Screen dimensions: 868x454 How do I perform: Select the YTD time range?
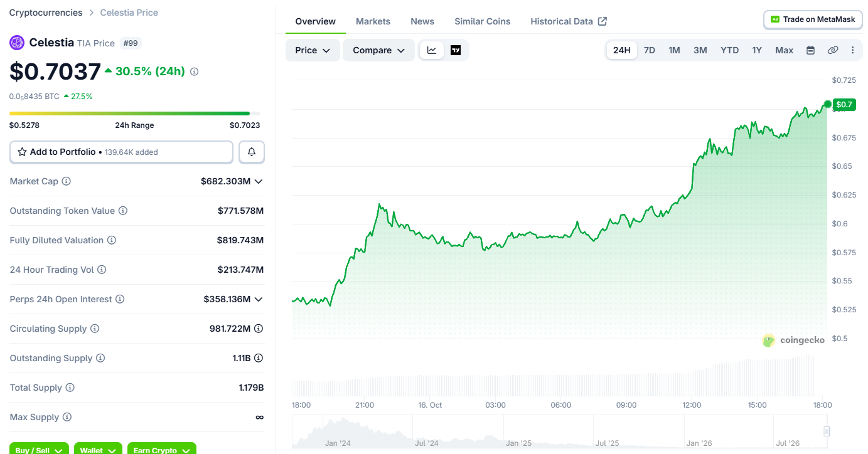coord(729,50)
